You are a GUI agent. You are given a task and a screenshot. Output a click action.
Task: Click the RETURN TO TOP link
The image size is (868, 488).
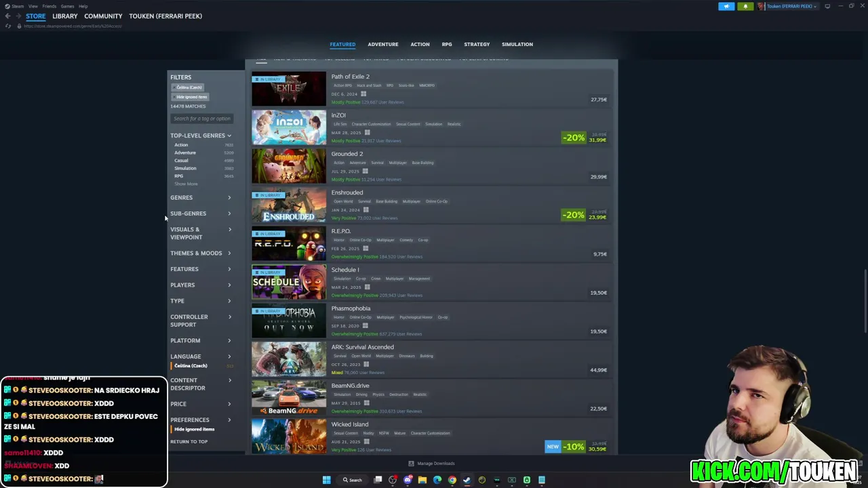click(x=189, y=442)
